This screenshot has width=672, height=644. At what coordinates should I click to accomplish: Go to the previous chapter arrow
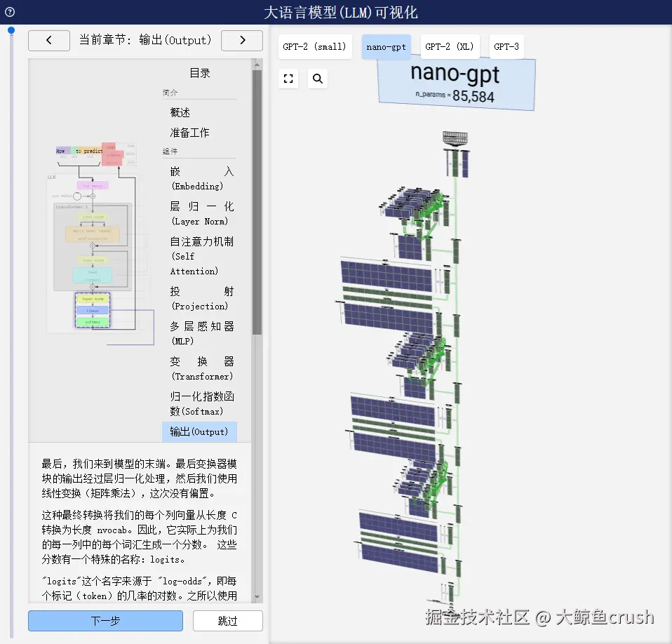(x=49, y=40)
